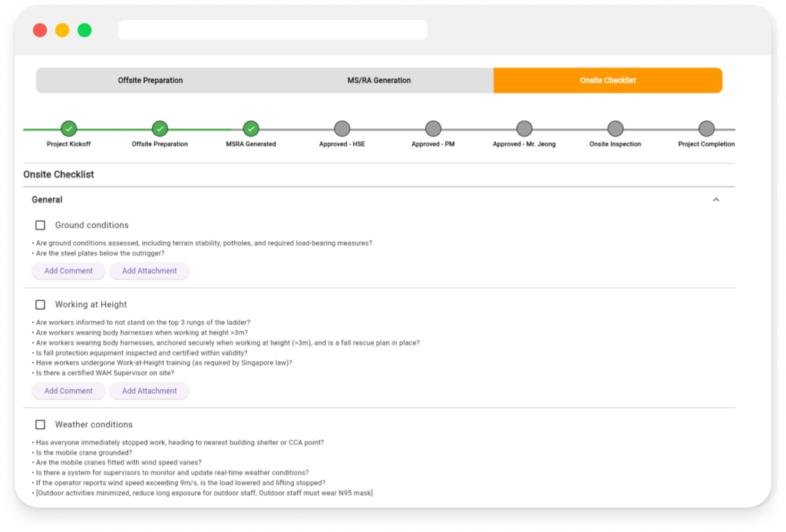Add Attachment under Ground conditions
The width and height of the screenshot is (786, 532).
coord(150,271)
